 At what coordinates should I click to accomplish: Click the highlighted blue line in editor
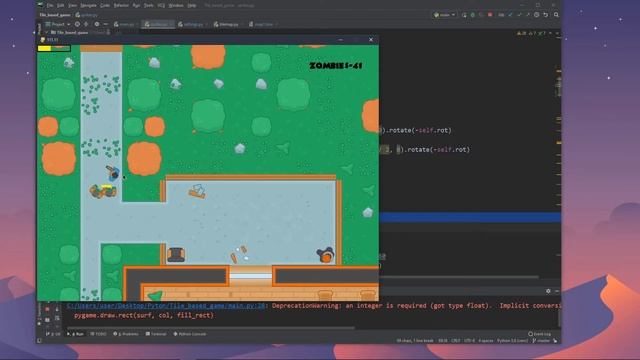(470, 217)
